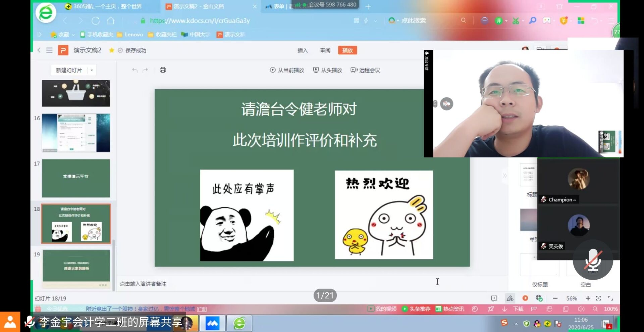Click the blue Tencent Meeting taskbar icon
The width and height of the screenshot is (644, 332).
click(212, 323)
